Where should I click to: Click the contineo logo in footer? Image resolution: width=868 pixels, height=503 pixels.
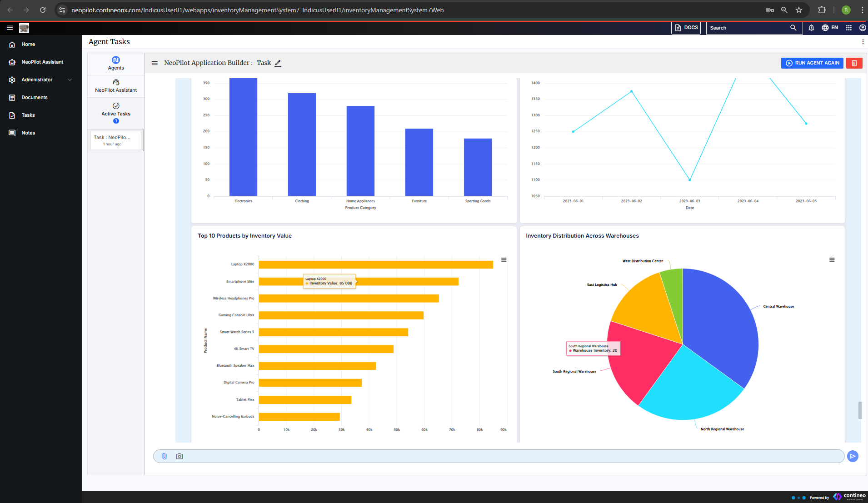[x=849, y=497]
